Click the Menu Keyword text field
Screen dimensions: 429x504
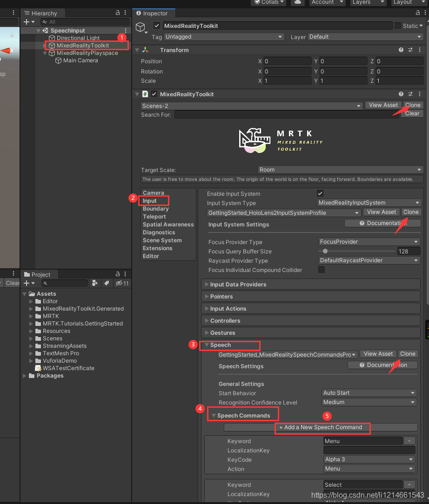[x=363, y=441]
